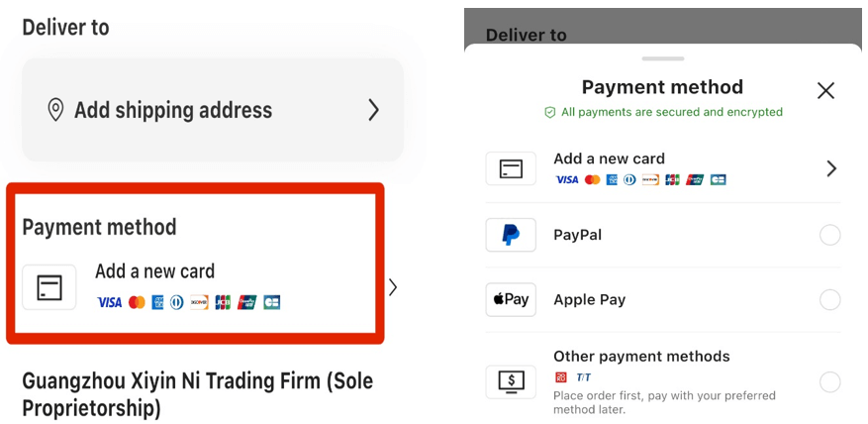Click the location pin icon beside shipping address

pyautogui.click(x=56, y=110)
